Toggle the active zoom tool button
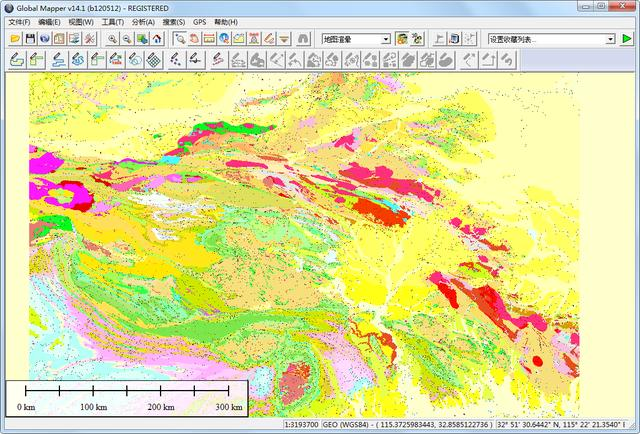Viewport: 640px width, 434px height. click(180, 39)
